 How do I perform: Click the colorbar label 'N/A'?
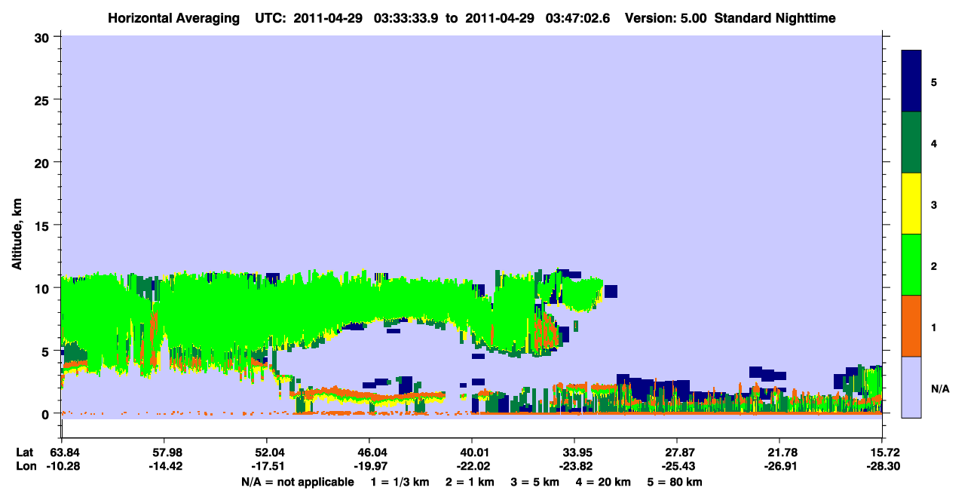939,389
